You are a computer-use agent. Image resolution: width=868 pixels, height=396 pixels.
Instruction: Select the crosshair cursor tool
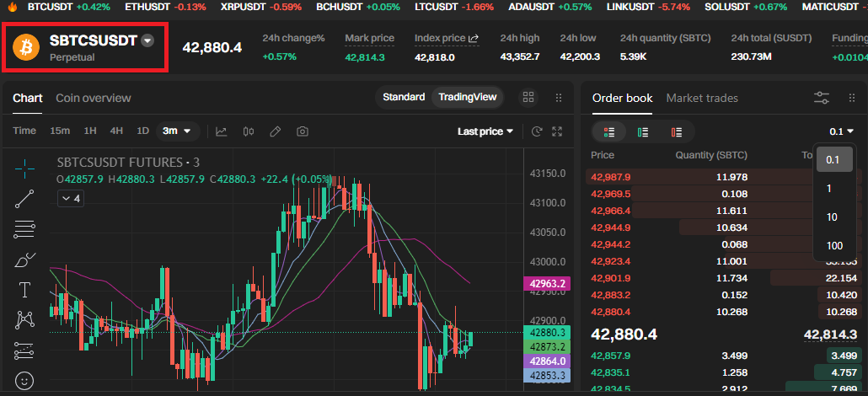point(25,168)
